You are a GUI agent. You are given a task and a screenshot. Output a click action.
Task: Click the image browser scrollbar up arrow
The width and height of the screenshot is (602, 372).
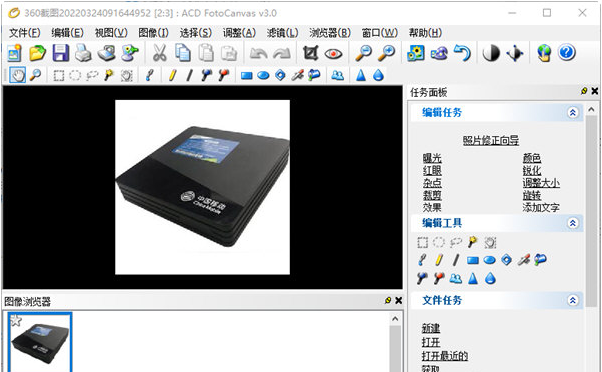click(395, 319)
